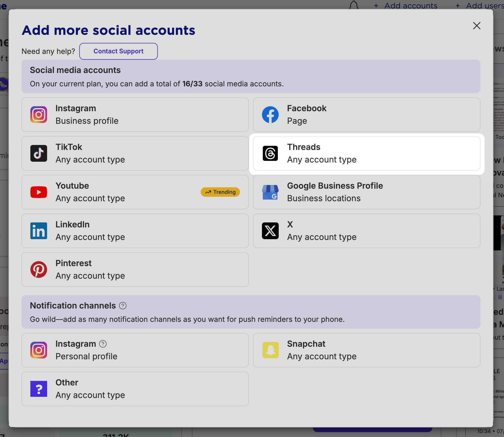Click the X logo icon
This screenshot has width=504, height=437.
270,231
